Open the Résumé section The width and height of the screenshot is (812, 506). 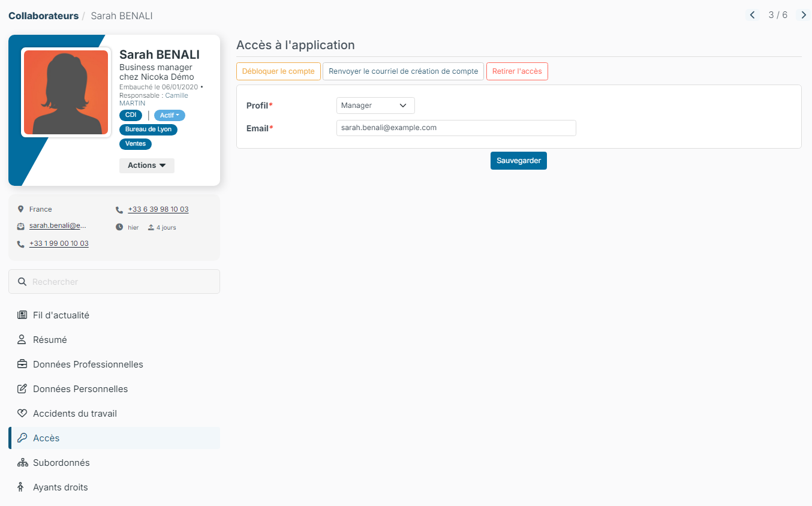pos(114,340)
